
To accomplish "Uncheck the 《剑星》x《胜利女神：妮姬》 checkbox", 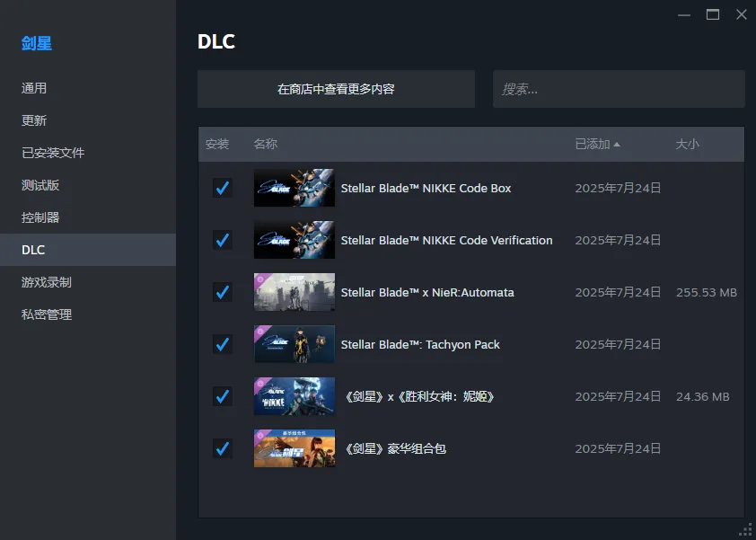I will pyautogui.click(x=222, y=396).
